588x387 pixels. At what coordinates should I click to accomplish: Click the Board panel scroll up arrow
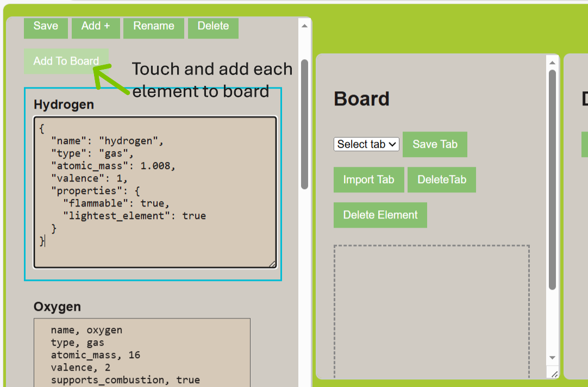553,62
